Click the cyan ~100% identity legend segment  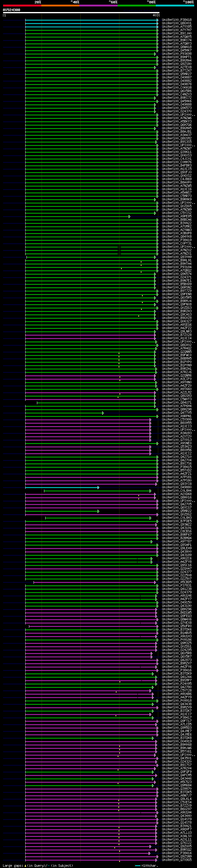coord(175,6)
